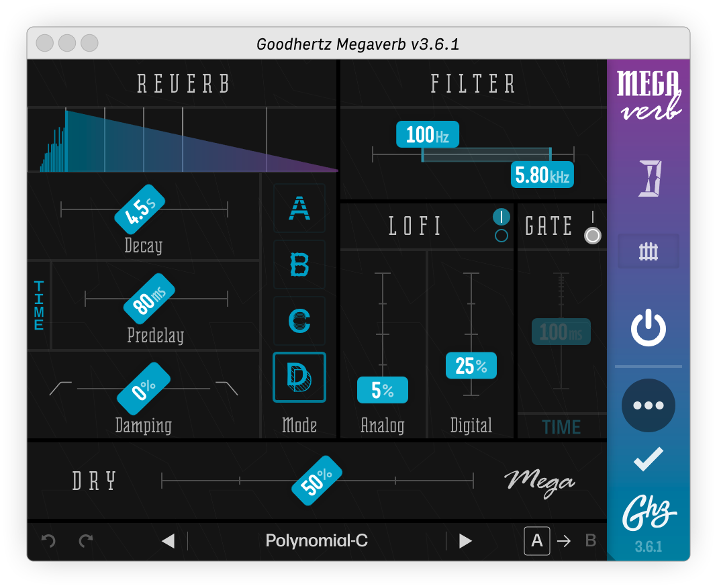Click the hourglass-shaped sidebar icon

pos(650,179)
